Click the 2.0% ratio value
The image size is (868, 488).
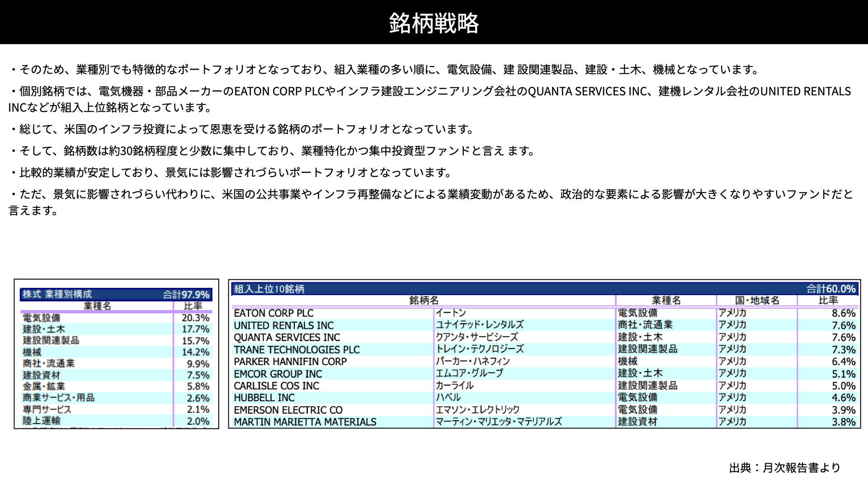click(198, 421)
